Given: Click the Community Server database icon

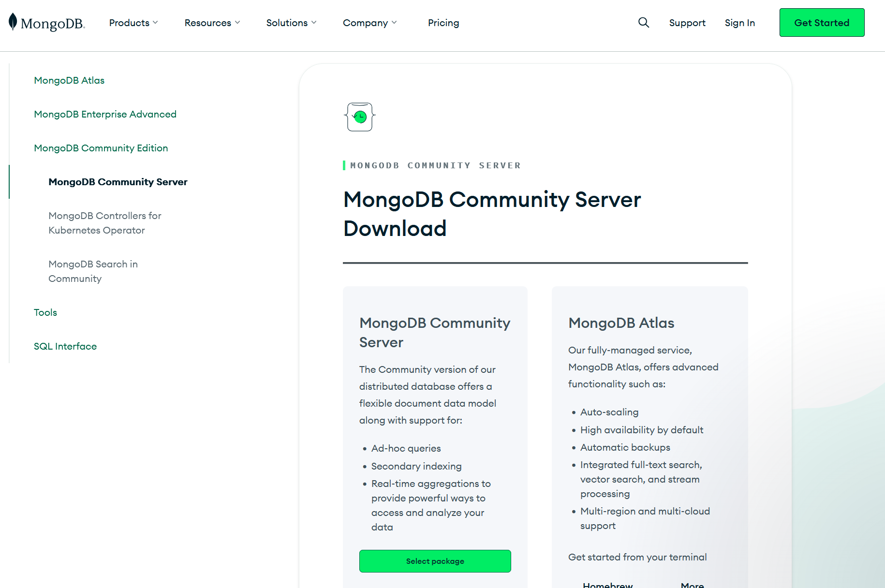Looking at the screenshot, I should (360, 117).
